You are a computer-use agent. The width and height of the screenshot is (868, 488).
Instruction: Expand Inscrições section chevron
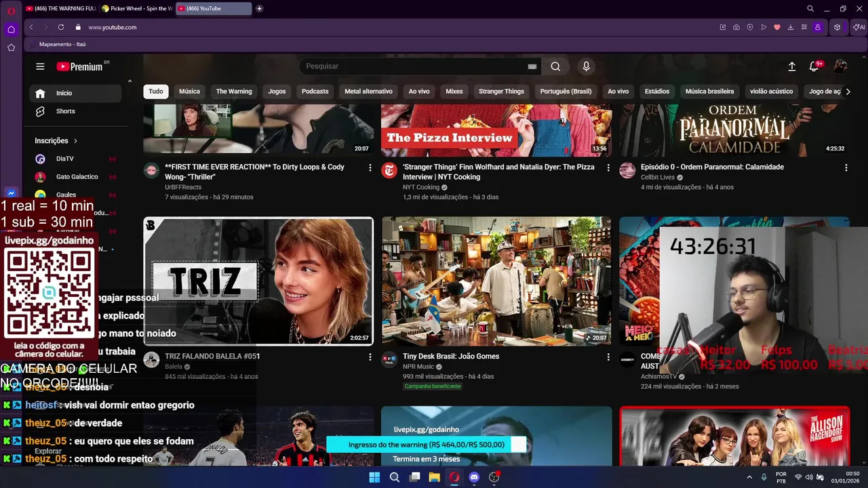click(x=75, y=141)
